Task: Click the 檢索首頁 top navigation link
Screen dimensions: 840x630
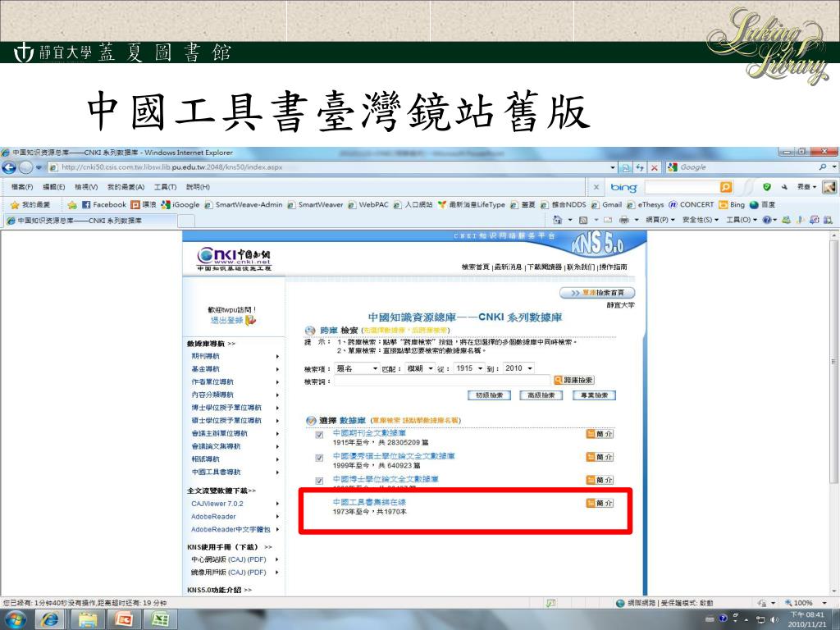Action: 475,267
